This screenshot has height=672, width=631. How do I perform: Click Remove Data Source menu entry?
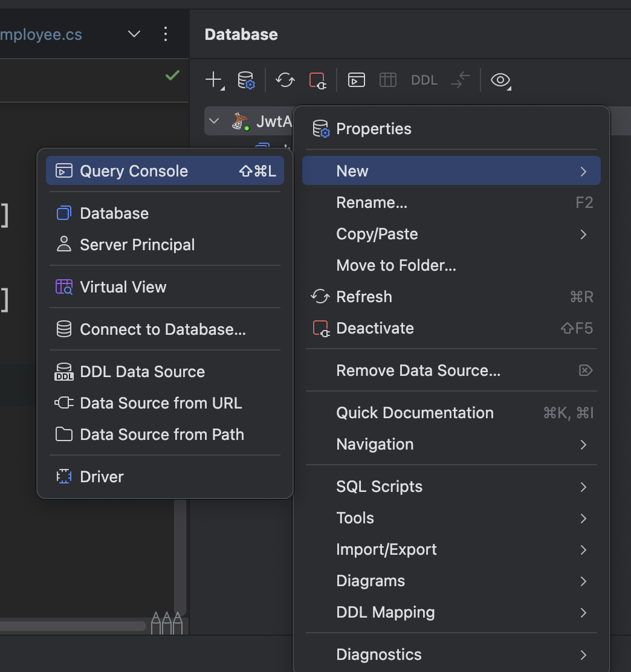pyautogui.click(x=418, y=370)
